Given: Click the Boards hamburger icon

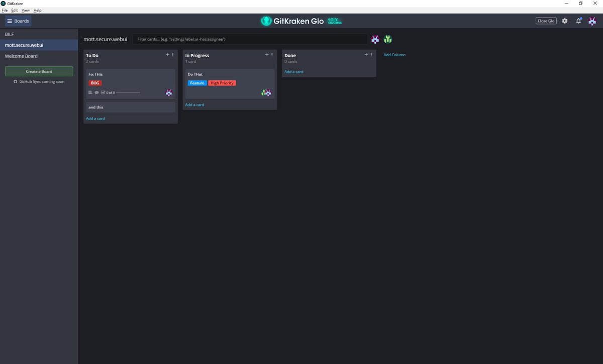Looking at the screenshot, I should point(9,21).
